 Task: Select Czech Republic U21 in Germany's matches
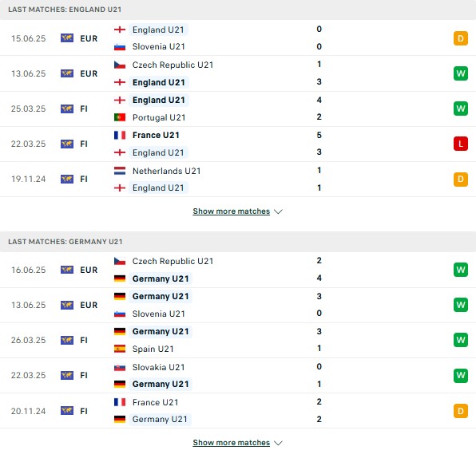173,261
